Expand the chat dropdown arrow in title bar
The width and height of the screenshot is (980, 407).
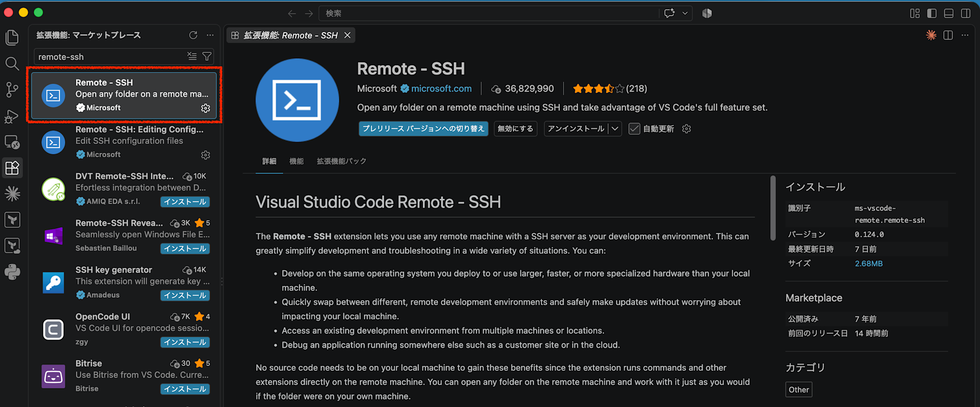[x=685, y=13]
